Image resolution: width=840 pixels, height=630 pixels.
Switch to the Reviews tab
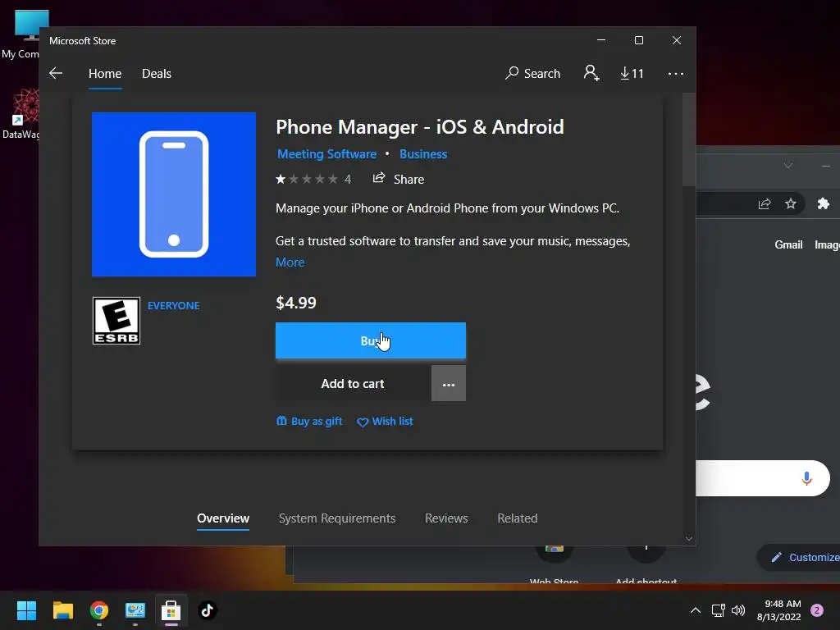coord(446,518)
